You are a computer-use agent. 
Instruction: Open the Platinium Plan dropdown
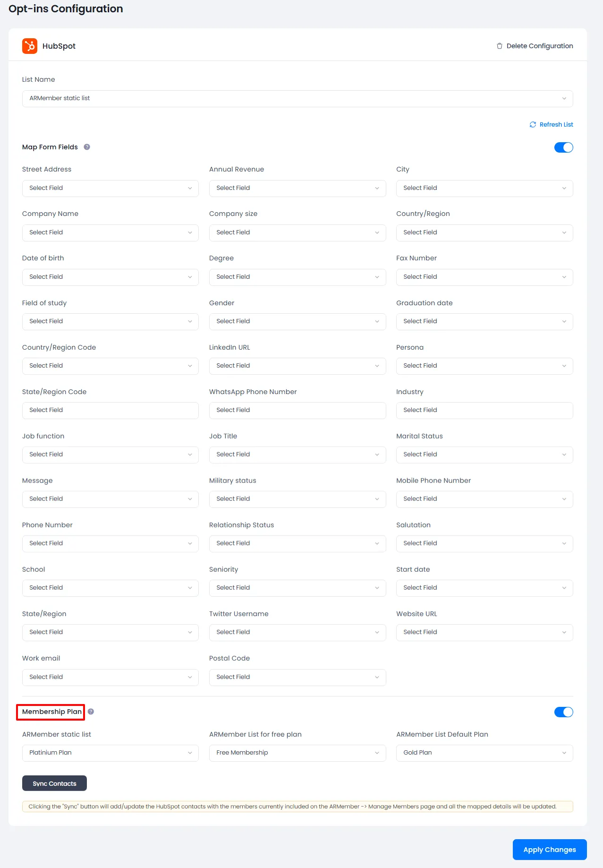[110, 752]
